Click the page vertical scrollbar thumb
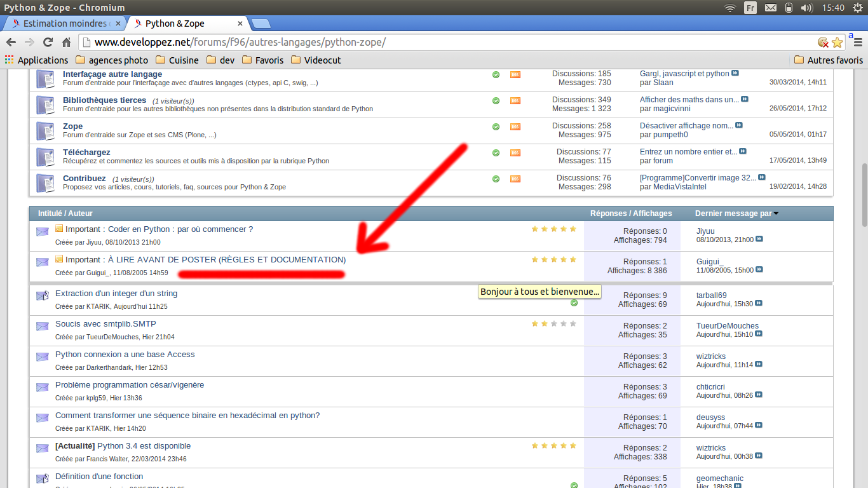868x488 pixels. [864, 194]
